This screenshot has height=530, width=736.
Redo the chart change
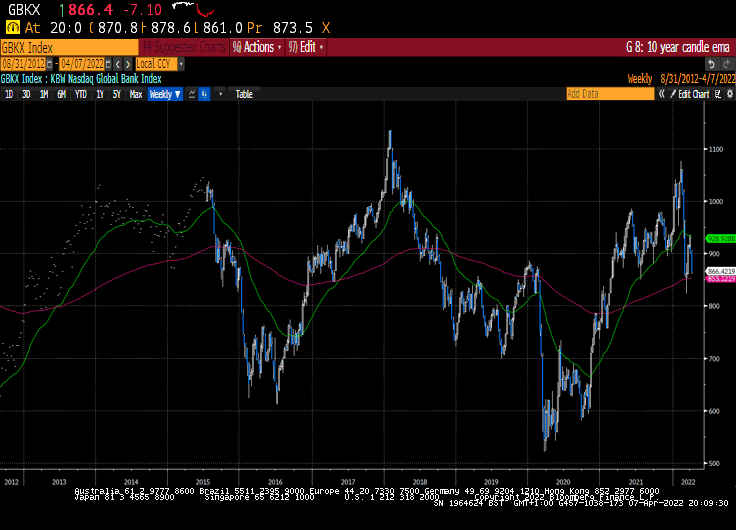tap(727, 64)
